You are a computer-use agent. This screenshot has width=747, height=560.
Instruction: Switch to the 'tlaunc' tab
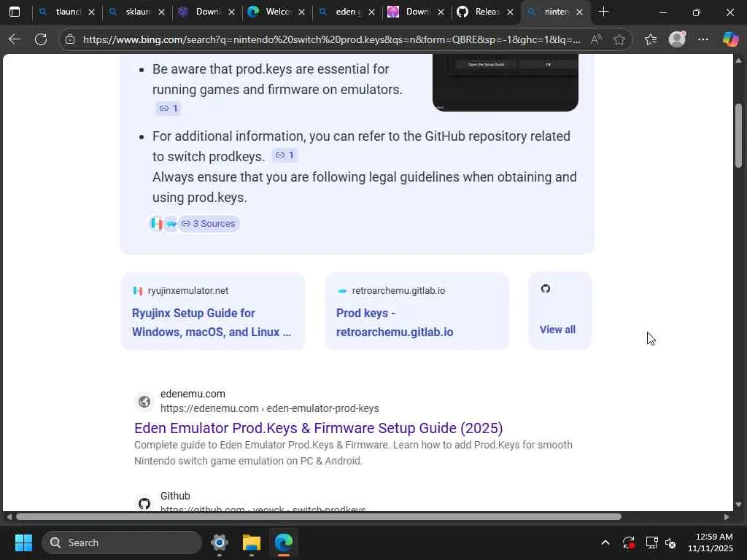click(x=66, y=12)
